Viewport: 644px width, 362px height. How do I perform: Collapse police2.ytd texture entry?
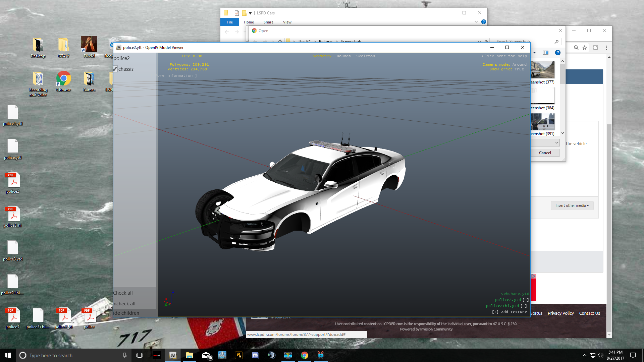525,300
